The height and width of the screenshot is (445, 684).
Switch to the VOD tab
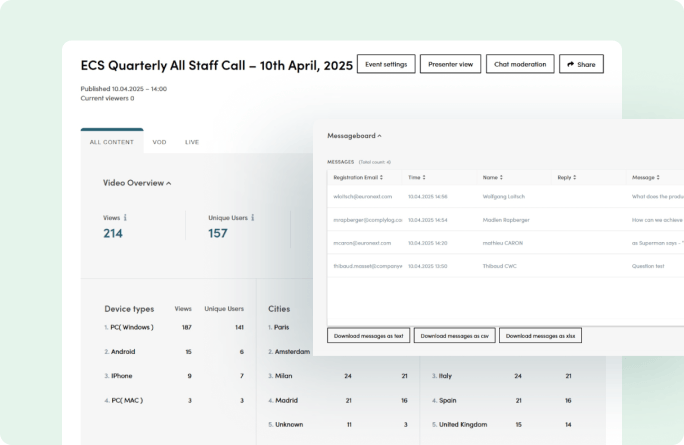(159, 142)
